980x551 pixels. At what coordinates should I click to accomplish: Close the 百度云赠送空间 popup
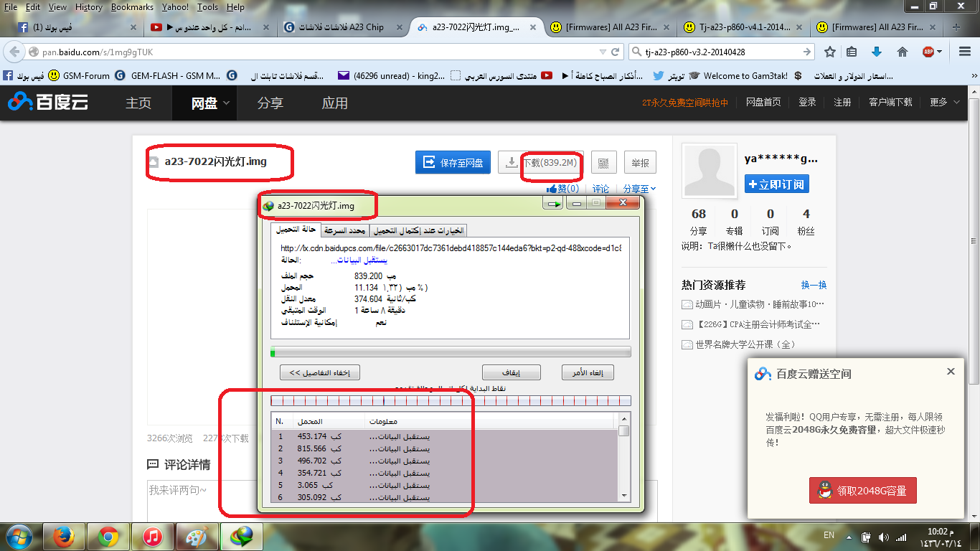click(x=951, y=372)
